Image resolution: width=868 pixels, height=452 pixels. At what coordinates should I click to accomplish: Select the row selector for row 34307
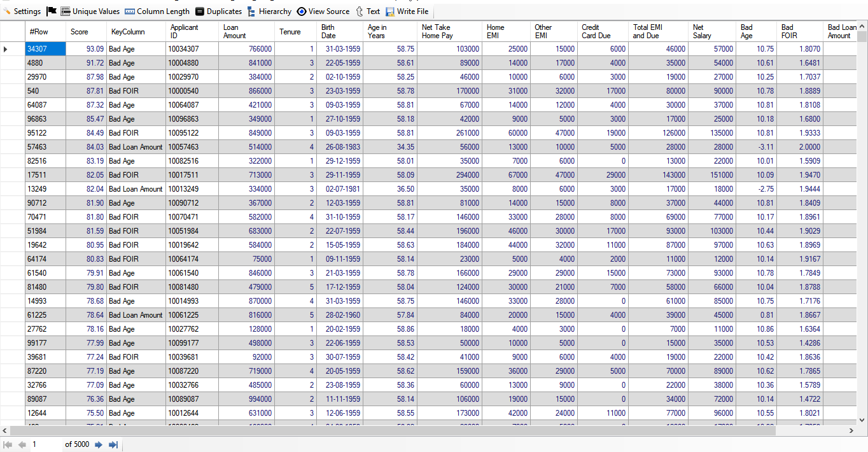coord(12,49)
